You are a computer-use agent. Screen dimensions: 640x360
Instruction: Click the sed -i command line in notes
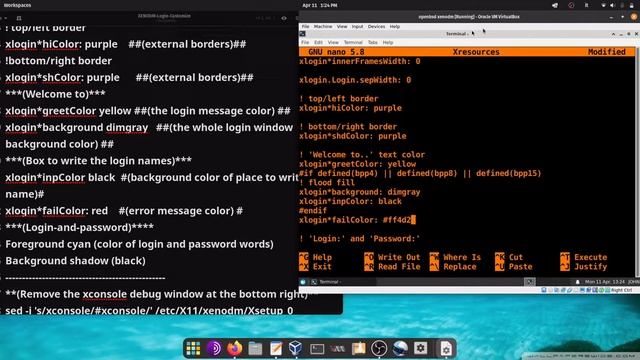click(x=149, y=310)
